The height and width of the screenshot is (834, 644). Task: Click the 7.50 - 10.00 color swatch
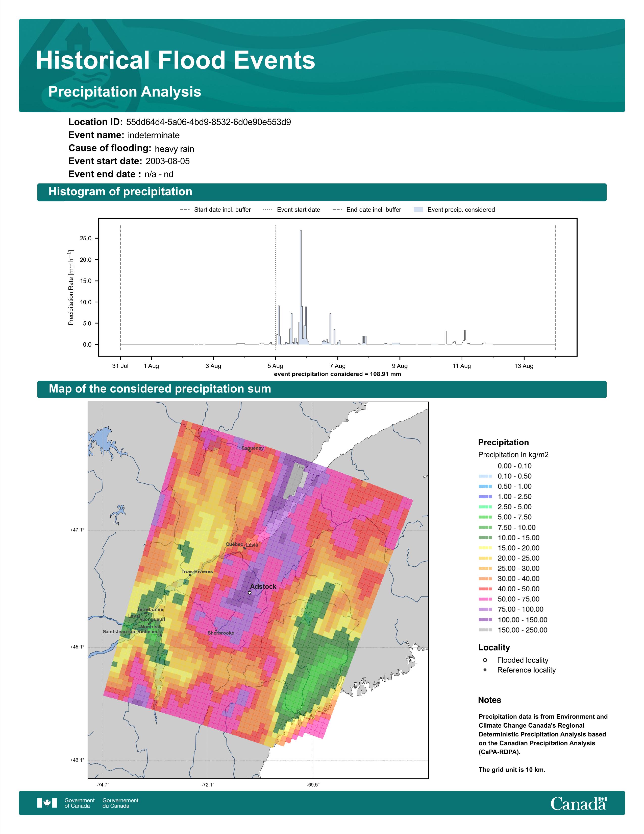pos(485,527)
